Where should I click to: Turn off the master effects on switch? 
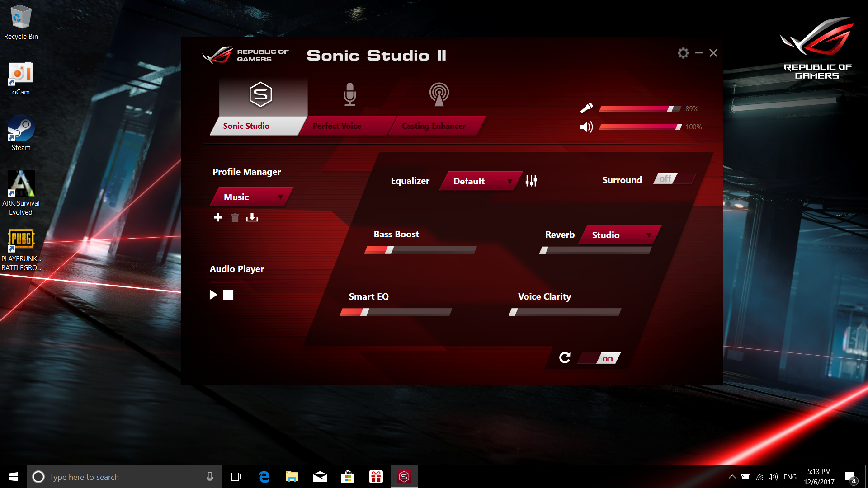[x=600, y=358]
